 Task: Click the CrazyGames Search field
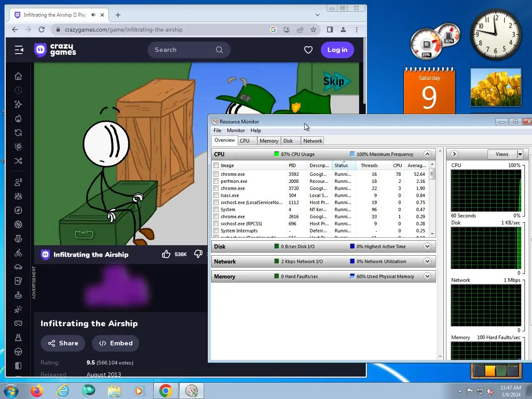coord(189,50)
